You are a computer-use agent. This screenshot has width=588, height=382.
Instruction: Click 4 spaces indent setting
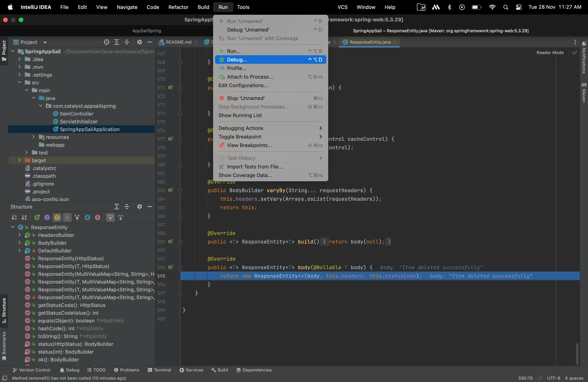pyautogui.click(x=574, y=378)
